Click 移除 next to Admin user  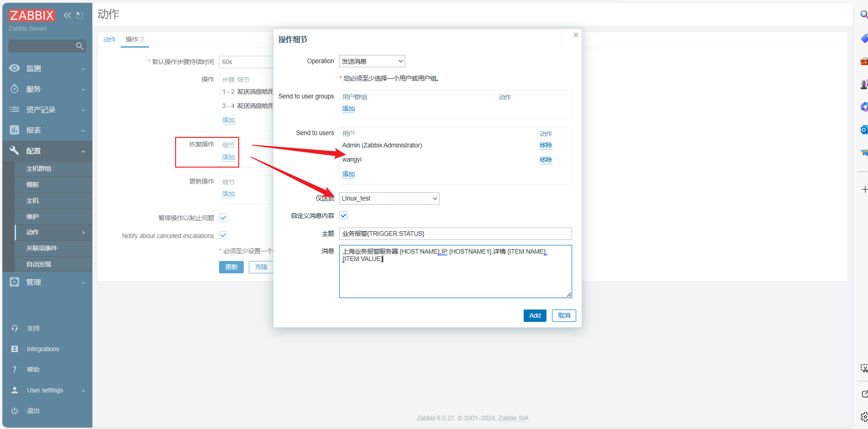tap(546, 145)
